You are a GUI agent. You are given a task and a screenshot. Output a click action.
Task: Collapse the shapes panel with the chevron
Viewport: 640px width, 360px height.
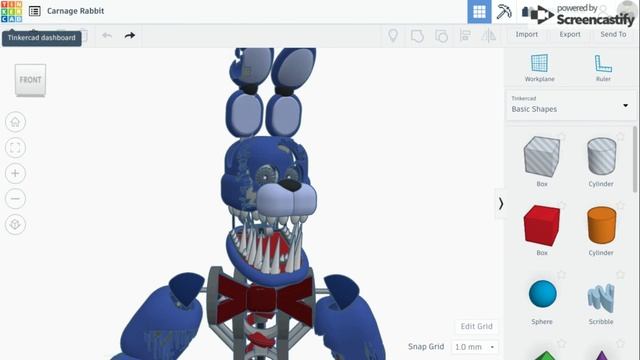click(x=500, y=204)
